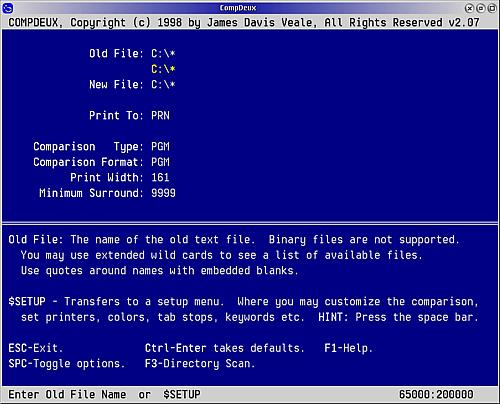This screenshot has height=404, width=500.
Task: Click the highlighted yellow C:\* entry
Action: [x=163, y=69]
